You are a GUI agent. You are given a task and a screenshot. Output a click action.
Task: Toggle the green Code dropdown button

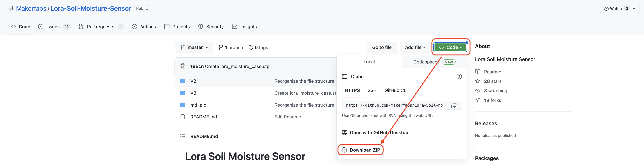tap(450, 48)
